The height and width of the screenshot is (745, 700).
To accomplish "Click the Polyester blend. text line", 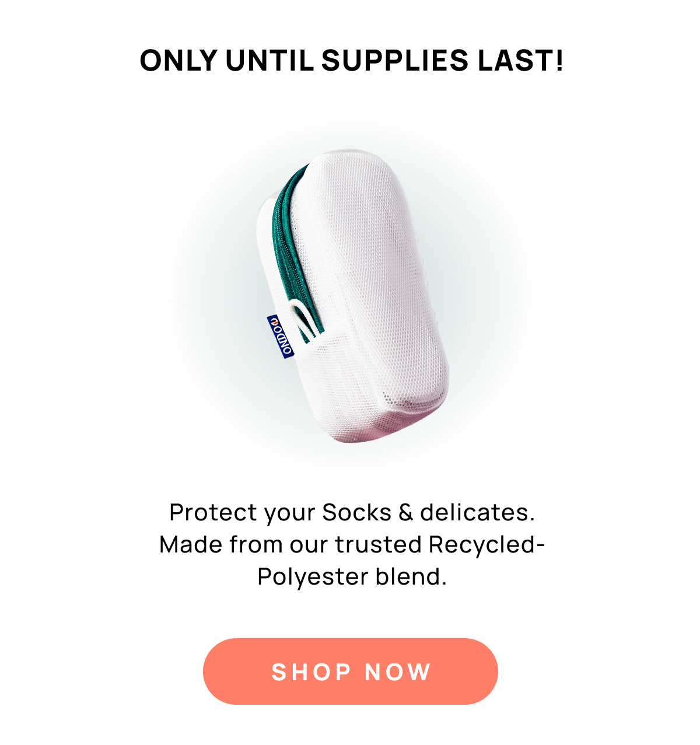I will click(352, 577).
